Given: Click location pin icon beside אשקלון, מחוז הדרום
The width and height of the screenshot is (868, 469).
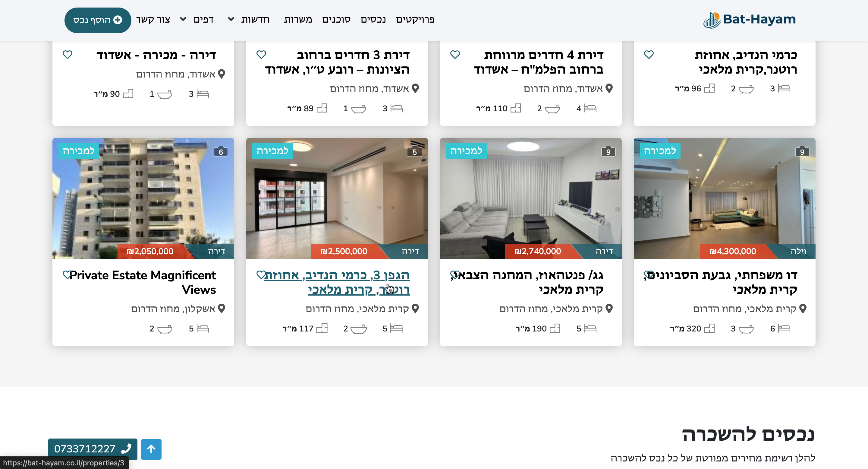Looking at the screenshot, I should click(x=222, y=308).
